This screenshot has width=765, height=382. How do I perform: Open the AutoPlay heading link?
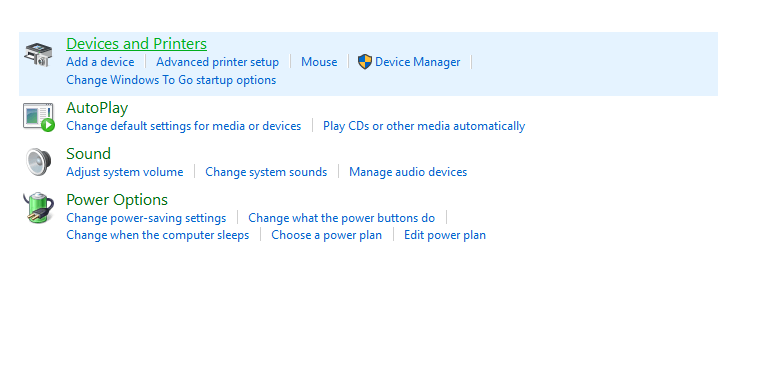[97, 108]
